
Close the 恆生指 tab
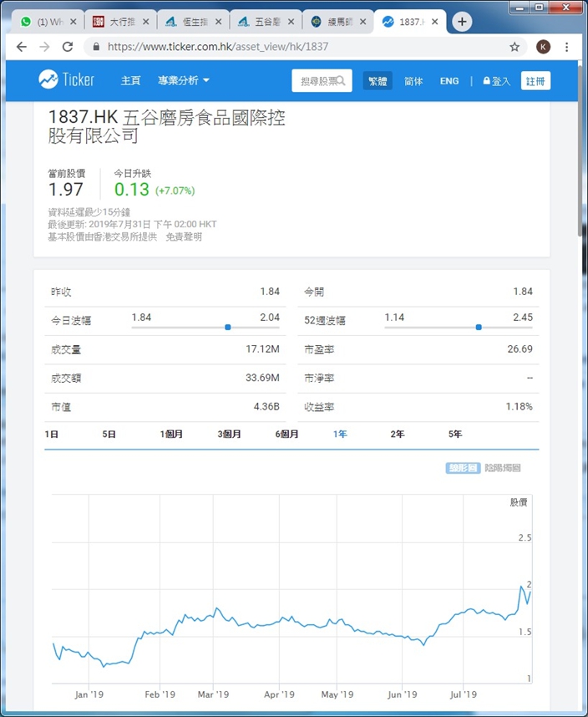coord(218,22)
